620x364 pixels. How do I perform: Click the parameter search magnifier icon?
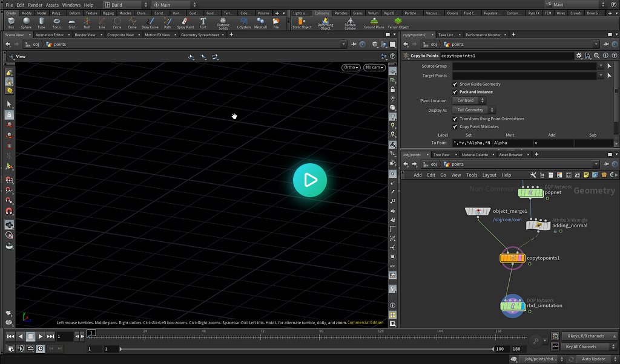tap(596, 56)
